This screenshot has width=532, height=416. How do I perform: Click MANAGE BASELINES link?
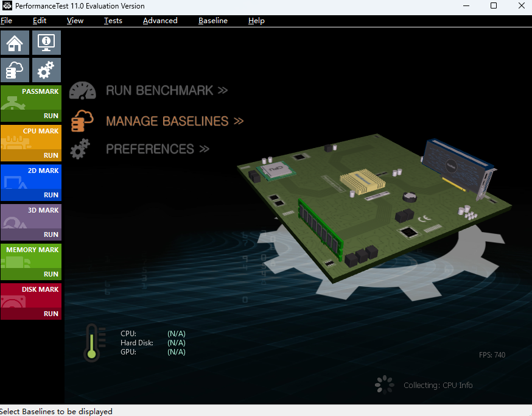[175, 121]
